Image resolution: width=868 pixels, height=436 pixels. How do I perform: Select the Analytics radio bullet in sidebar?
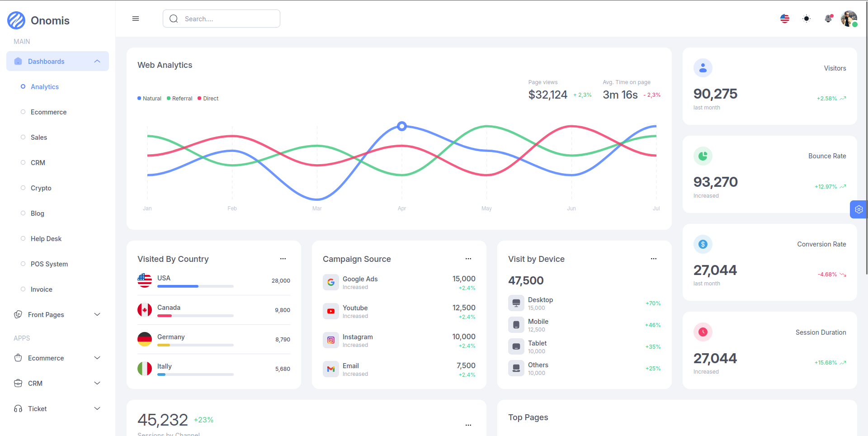tap(23, 86)
